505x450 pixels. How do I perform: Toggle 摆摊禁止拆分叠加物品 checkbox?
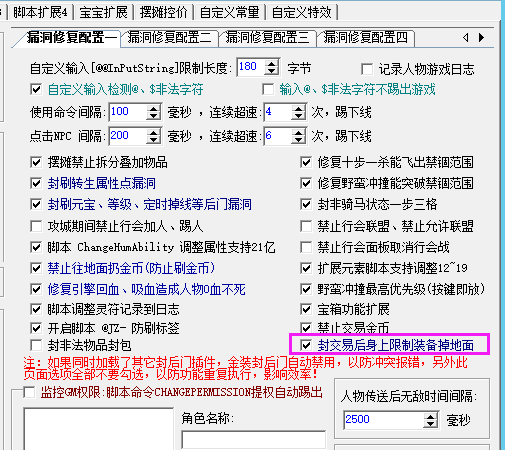(x=36, y=163)
